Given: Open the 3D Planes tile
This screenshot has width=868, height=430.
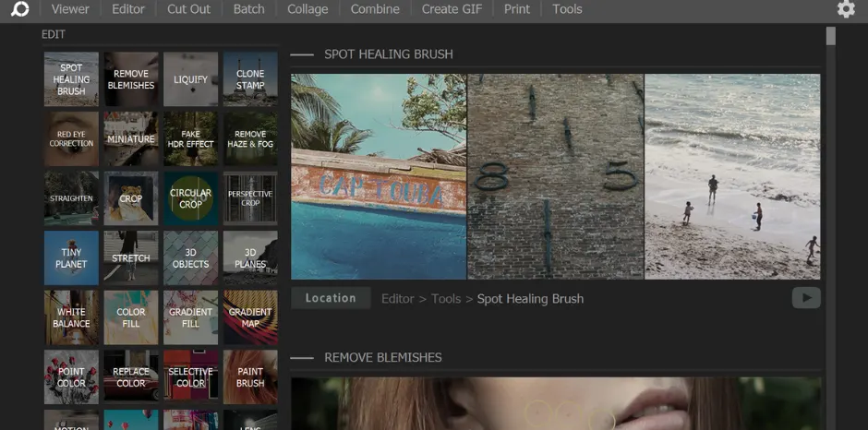Looking at the screenshot, I should pyautogui.click(x=250, y=257).
